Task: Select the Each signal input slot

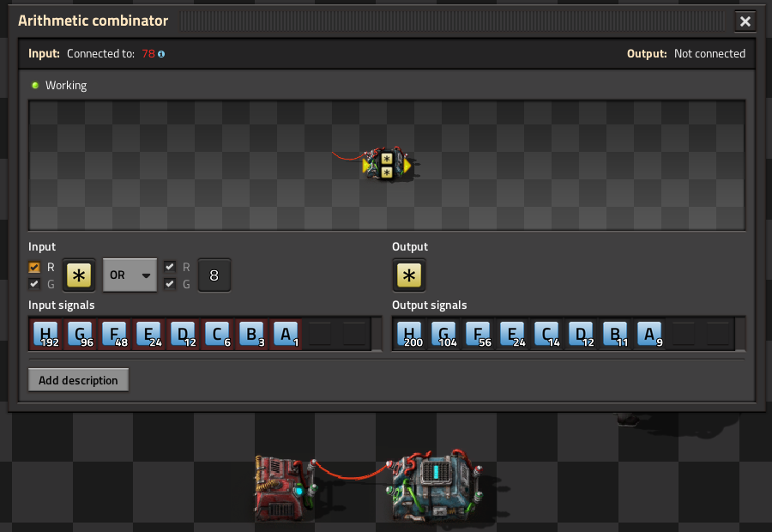Action: pyautogui.click(x=79, y=275)
